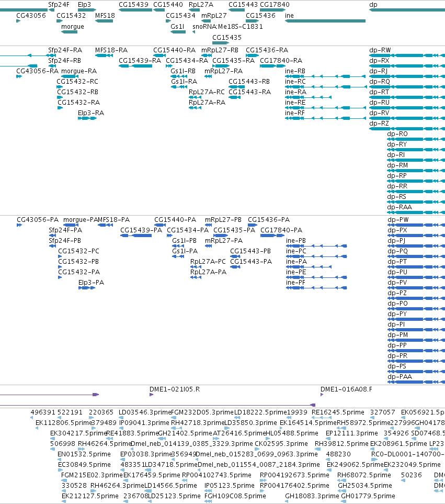
Task: Select the CG43056-PA protein label
Action: point(38,219)
